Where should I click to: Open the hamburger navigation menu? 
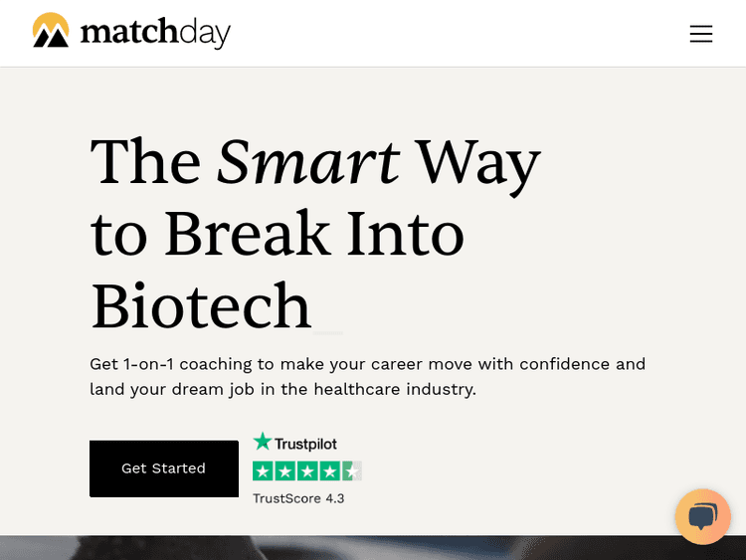[701, 34]
